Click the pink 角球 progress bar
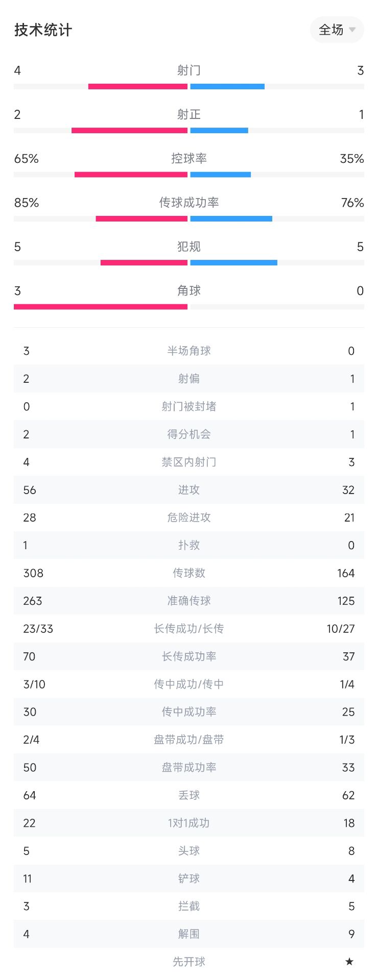Image resolution: width=378 pixels, height=980 pixels. click(x=101, y=307)
